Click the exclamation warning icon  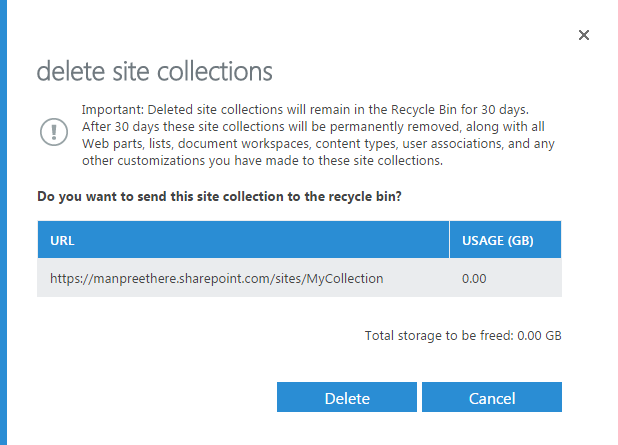pyautogui.click(x=52, y=131)
